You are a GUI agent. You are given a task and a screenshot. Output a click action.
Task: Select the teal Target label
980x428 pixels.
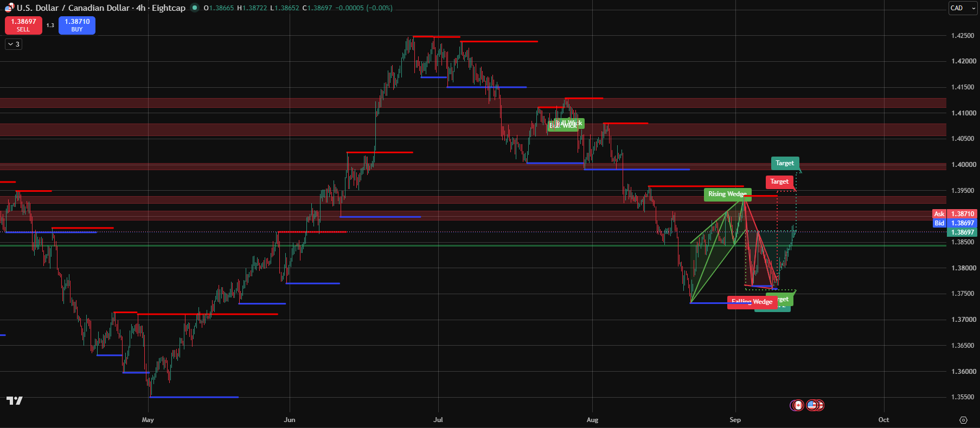coord(785,163)
